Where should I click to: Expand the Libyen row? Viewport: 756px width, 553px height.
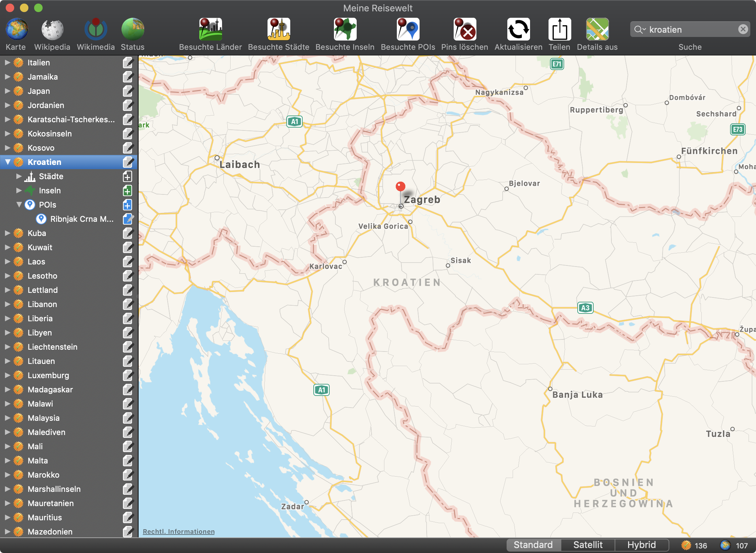coord(7,333)
